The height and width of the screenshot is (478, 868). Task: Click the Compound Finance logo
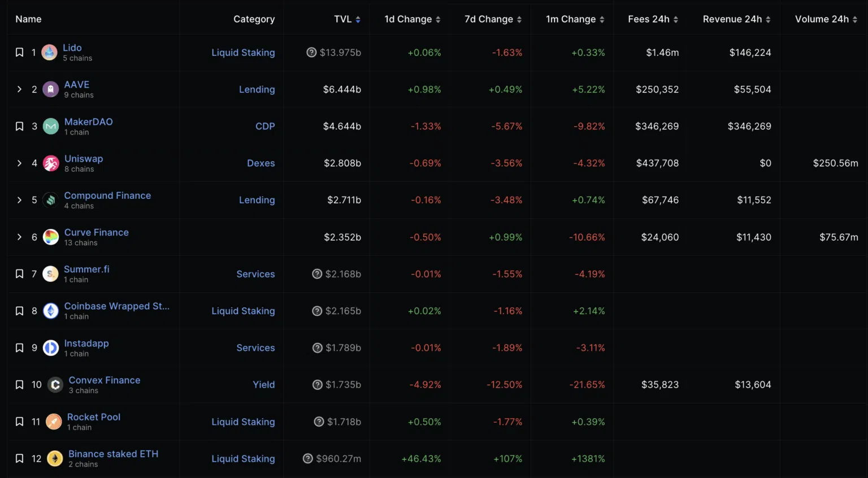51,200
